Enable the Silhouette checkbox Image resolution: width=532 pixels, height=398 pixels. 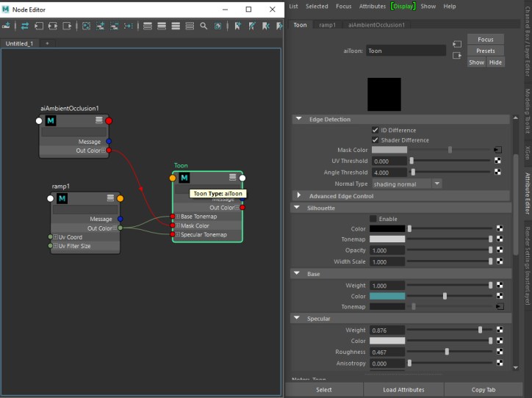point(373,219)
